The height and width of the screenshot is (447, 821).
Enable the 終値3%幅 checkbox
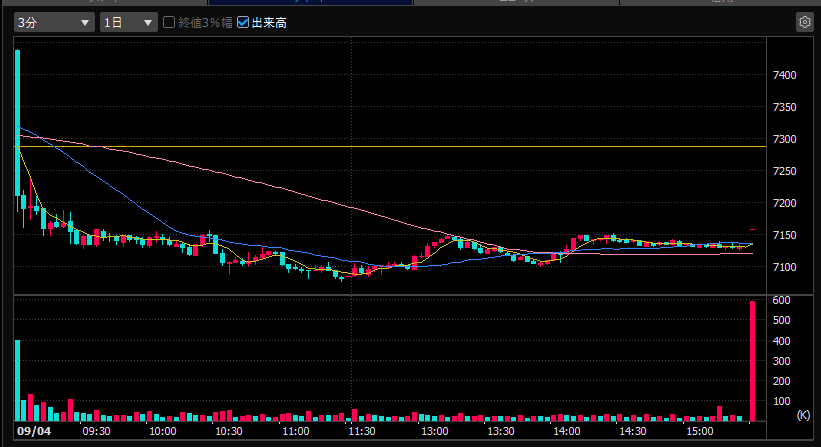[169, 22]
